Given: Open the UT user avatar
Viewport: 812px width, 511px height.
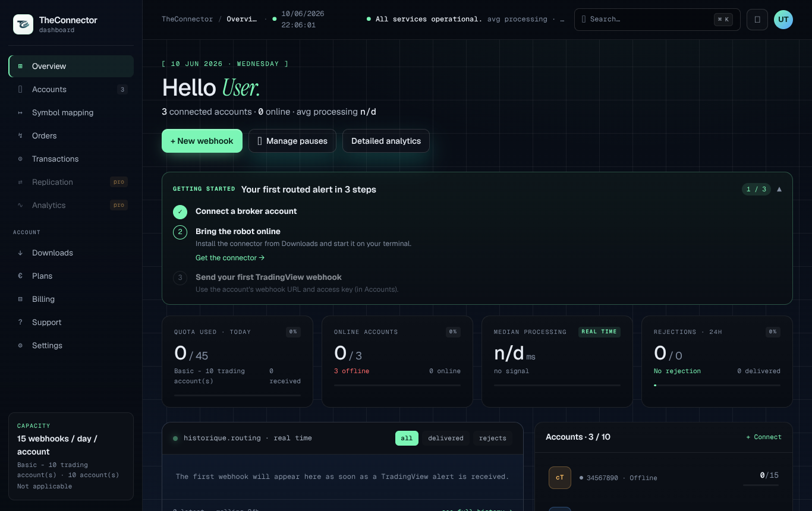Looking at the screenshot, I should 783,19.
